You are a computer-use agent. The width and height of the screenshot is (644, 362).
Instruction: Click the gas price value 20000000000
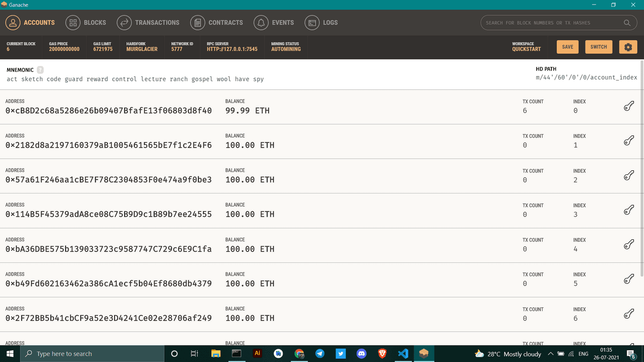[64, 49]
